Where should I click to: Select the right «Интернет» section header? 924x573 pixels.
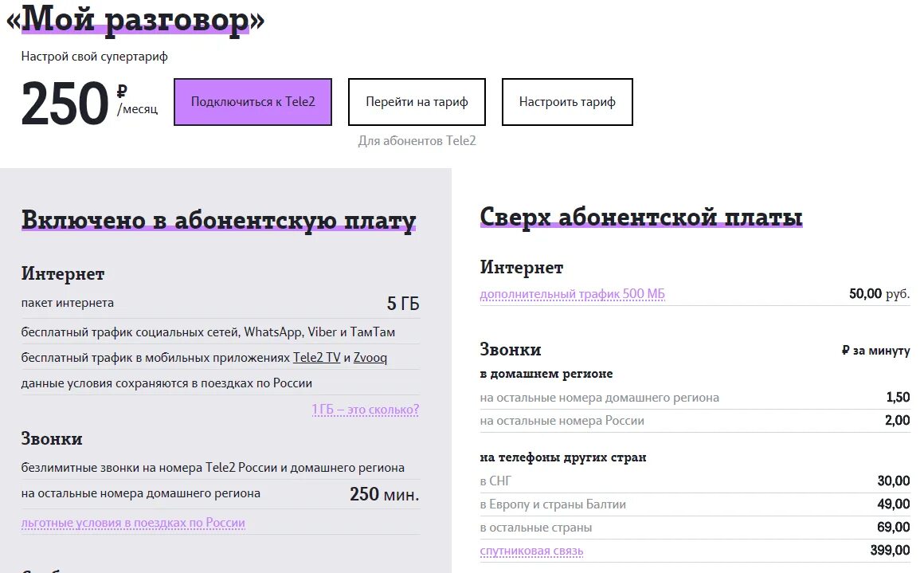tap(522, 267)
